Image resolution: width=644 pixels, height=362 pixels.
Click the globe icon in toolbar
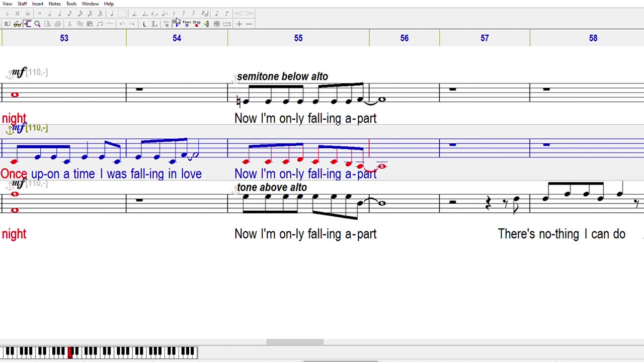[217, 24]
